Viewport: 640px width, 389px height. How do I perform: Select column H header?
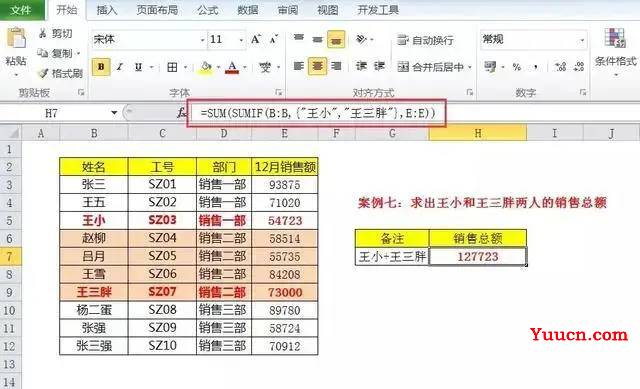click(x=478, y=133)
